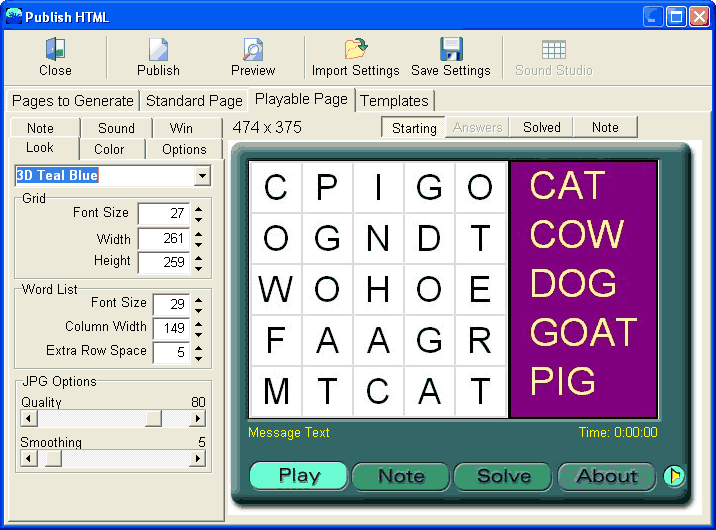716x530 pixels.
Task: Click the Sound Studio grid icon
Action: point(553,50)
